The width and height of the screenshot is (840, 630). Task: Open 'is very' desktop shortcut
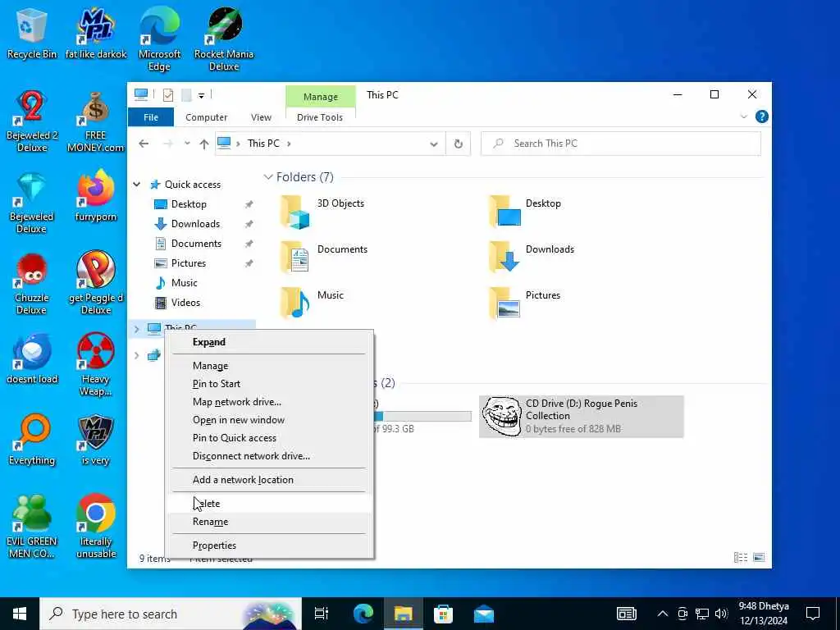(x=96, y=441)
